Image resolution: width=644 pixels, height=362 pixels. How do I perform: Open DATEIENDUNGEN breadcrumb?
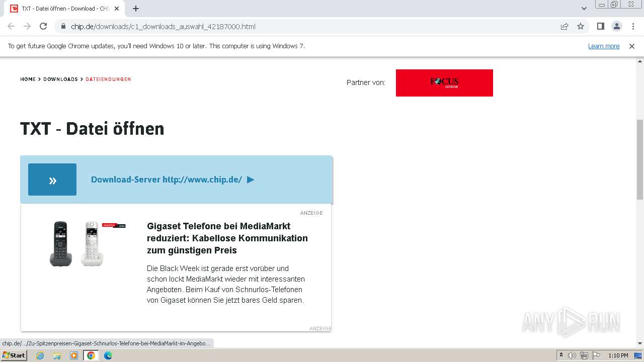tap(108, 79)
